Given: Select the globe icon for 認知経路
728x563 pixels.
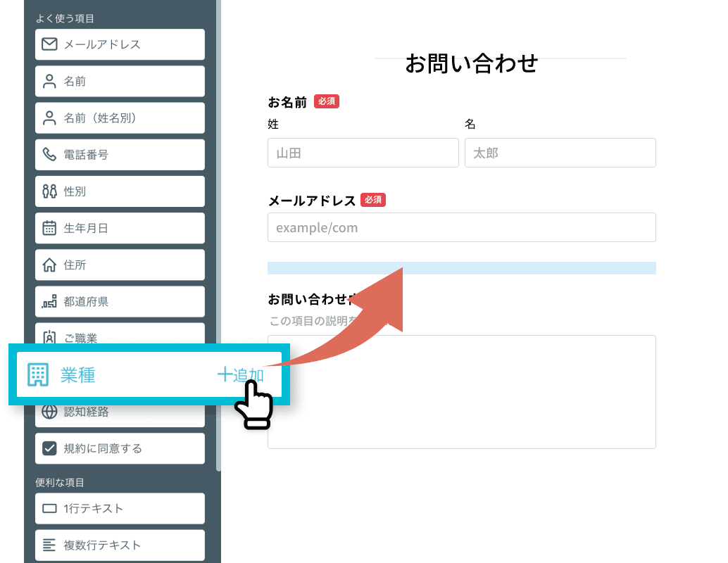Looking at the screenshot, I should 49,412.
